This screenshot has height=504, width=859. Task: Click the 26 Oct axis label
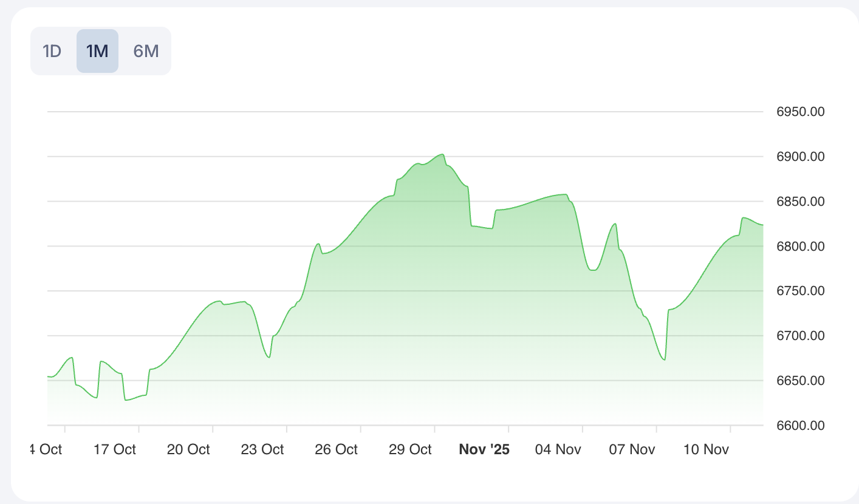pos(336,449)
